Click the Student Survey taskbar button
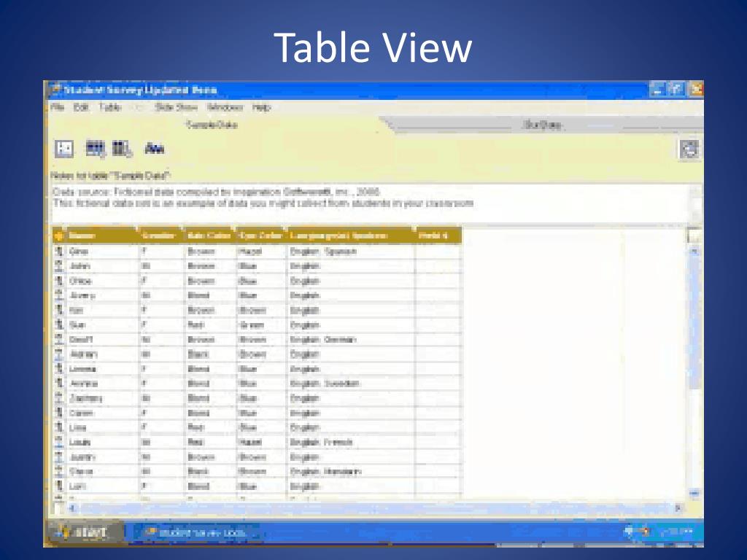This screenshot has height=560, width=747. point(196,532)
